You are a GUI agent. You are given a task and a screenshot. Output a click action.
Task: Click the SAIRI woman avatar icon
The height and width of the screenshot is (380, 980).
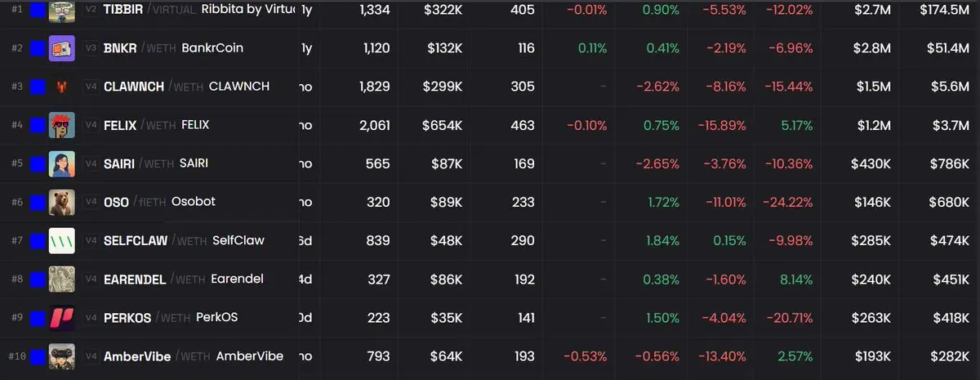[62, 163]
